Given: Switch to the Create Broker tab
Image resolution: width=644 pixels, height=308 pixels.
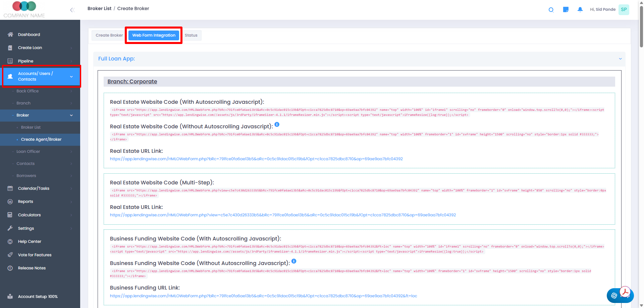Looking at the screenshot, I should [x=109, y=35].
